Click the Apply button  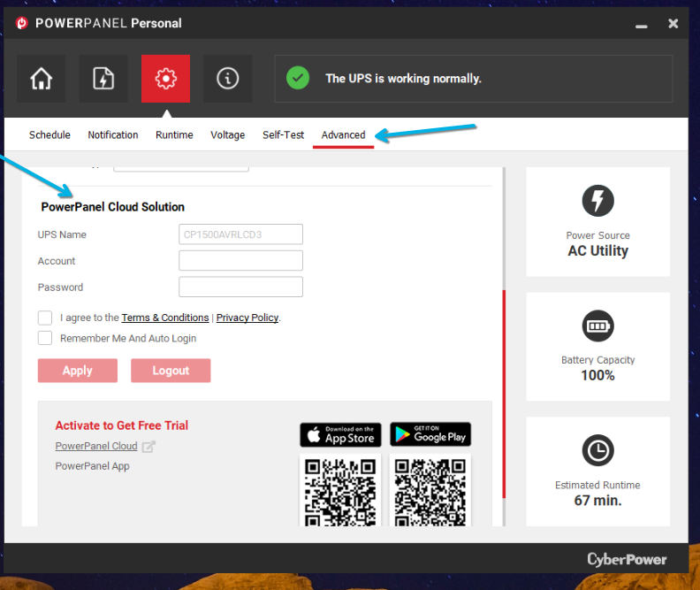click(78, 371)
